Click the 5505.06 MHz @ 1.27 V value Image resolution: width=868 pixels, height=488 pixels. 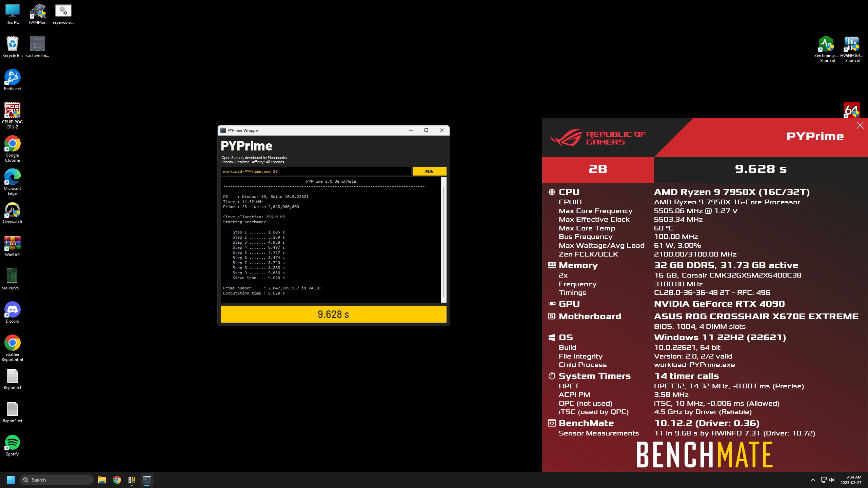point(696,211)
